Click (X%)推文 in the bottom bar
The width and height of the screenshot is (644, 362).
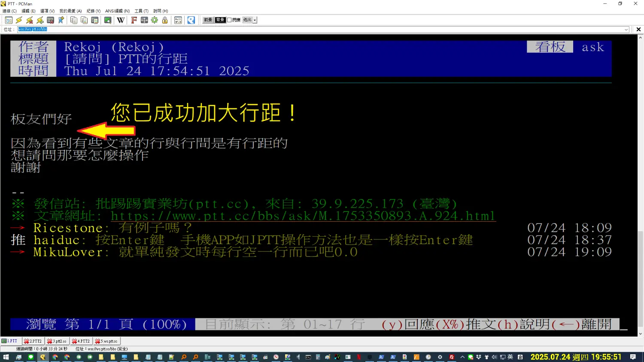coord(466,324)
